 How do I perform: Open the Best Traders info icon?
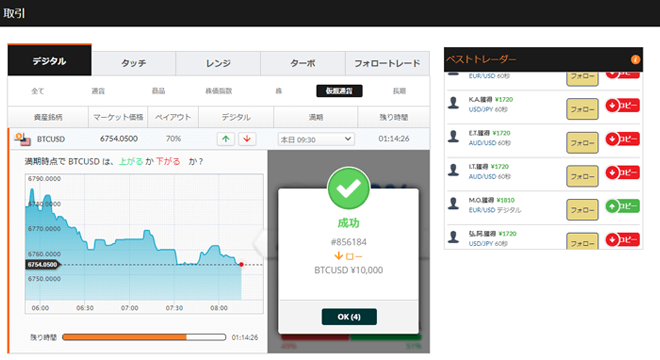(635, 60)
